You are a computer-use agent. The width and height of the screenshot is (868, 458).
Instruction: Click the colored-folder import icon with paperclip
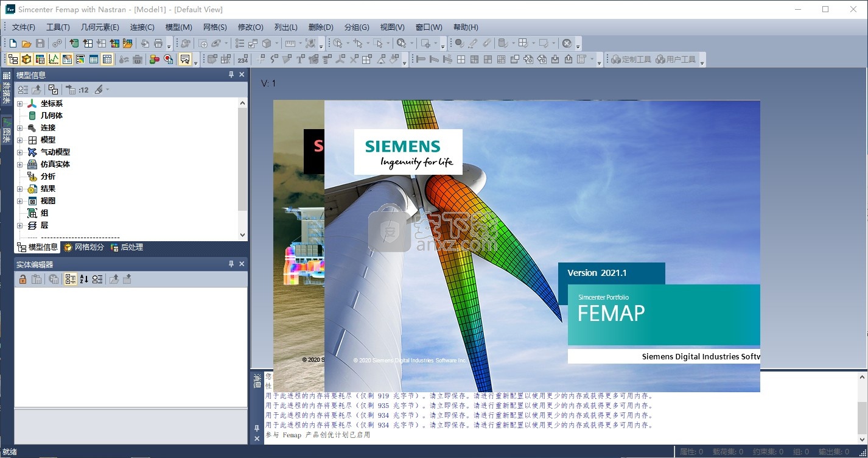[127, 43]
